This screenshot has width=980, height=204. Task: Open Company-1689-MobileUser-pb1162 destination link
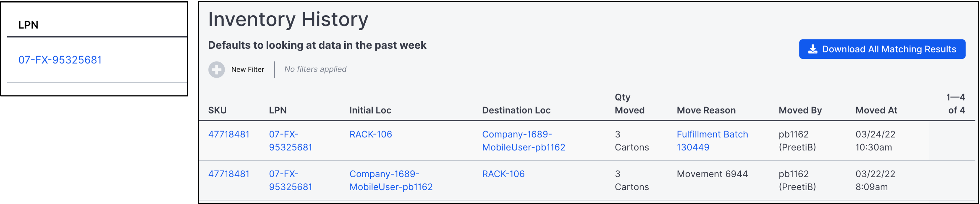click(524, 141)
